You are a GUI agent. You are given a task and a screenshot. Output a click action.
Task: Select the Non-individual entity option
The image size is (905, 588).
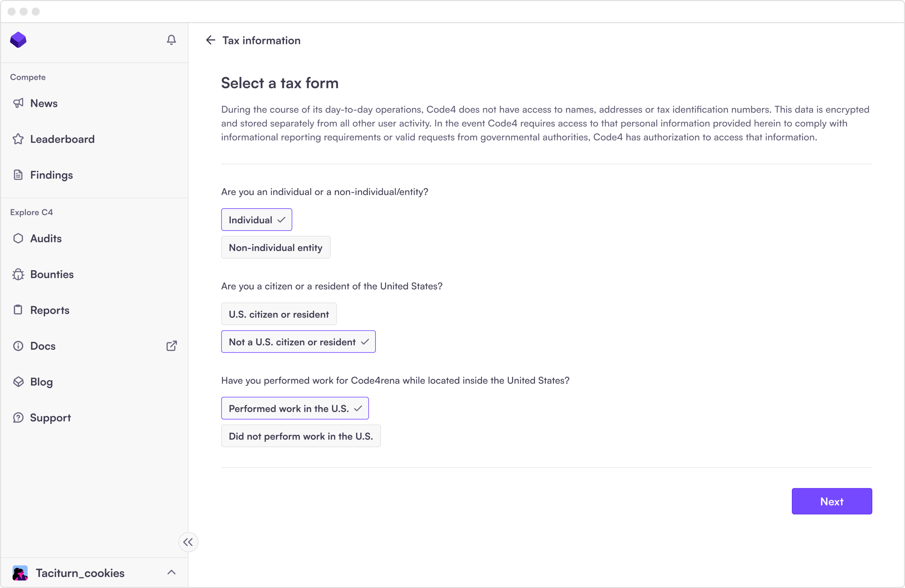275,248
